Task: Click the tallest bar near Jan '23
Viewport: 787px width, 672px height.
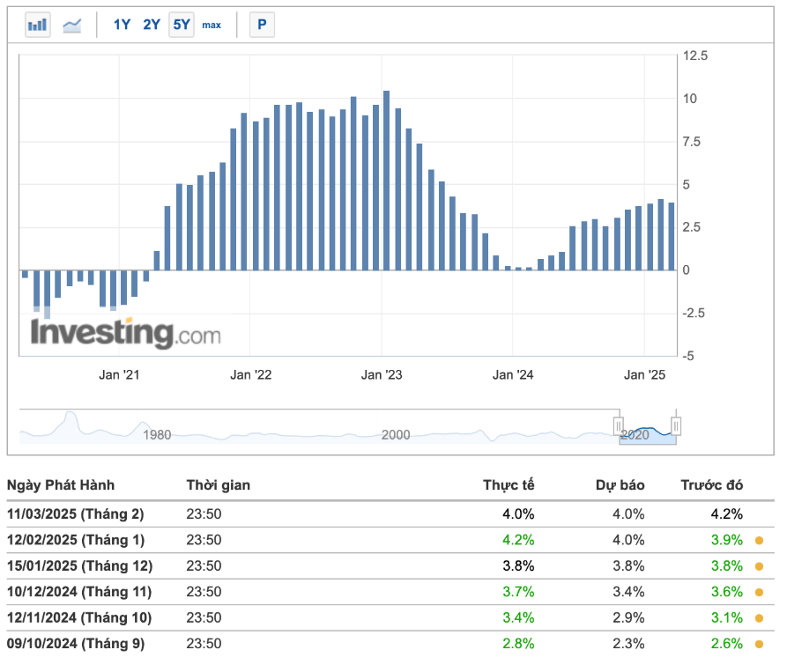Action: (x=387, y=181)
